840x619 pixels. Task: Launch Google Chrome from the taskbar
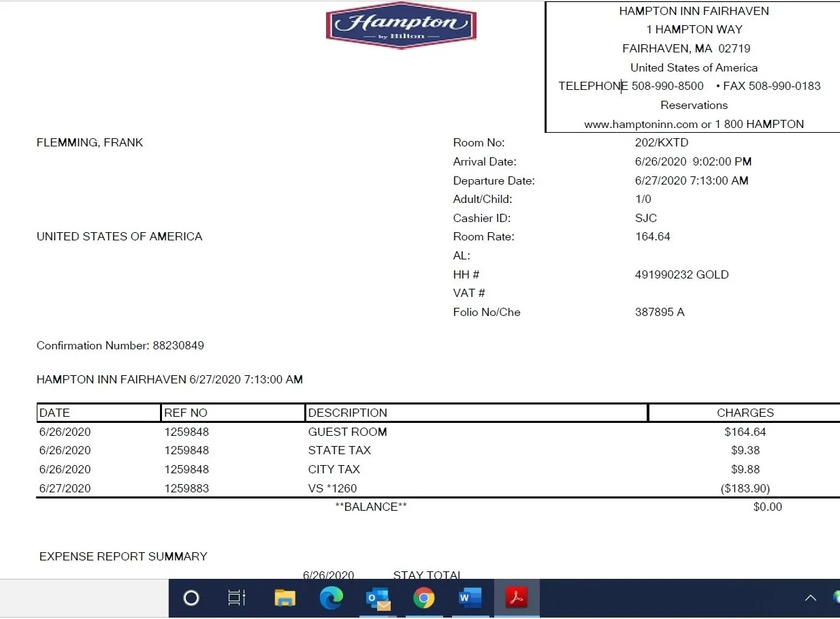(x=423, y=598)
